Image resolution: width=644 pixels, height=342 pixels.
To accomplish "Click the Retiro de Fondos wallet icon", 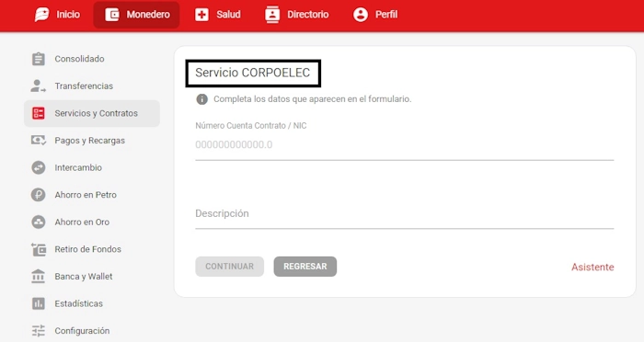I will pos(39,249).
